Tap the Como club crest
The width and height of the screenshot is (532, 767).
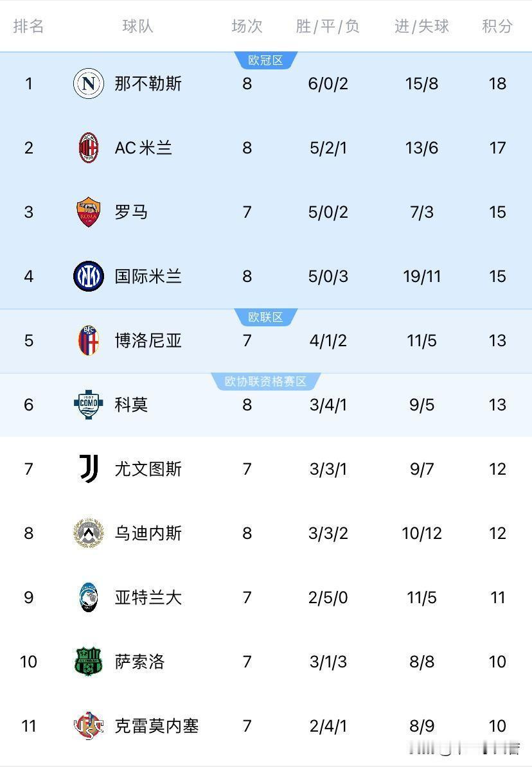[x=89, y=405]
